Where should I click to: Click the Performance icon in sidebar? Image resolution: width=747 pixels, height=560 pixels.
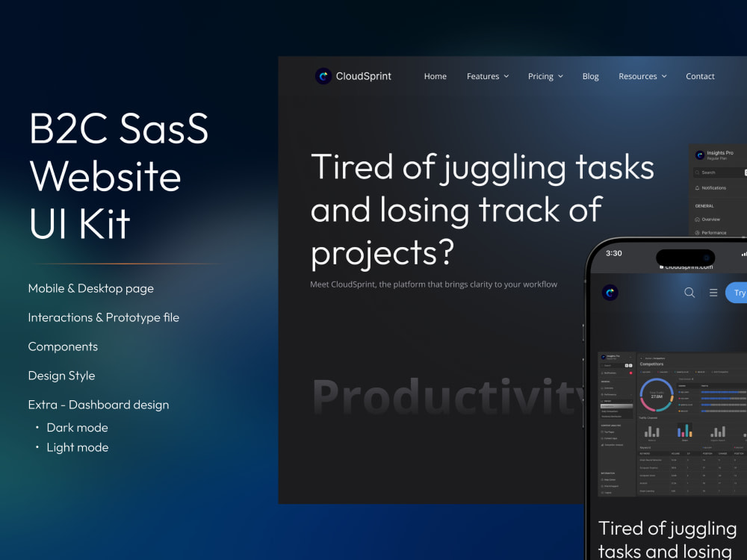coord(698,233)
